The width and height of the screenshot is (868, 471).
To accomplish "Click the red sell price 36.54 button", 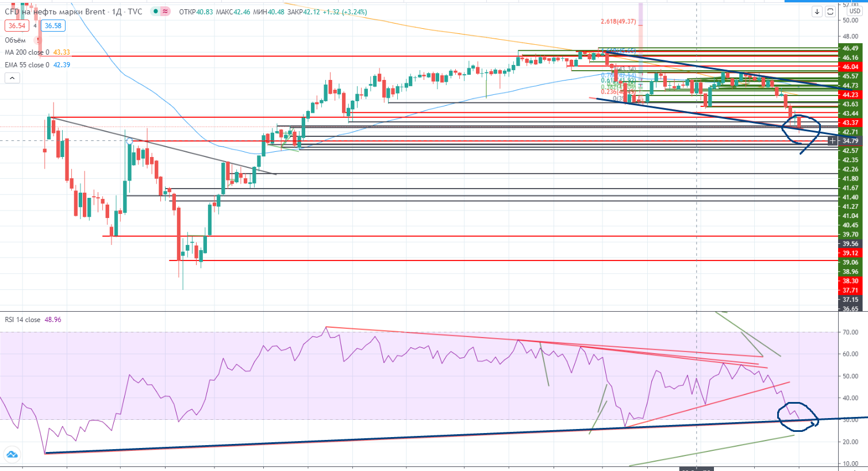I will pos(17,26).
